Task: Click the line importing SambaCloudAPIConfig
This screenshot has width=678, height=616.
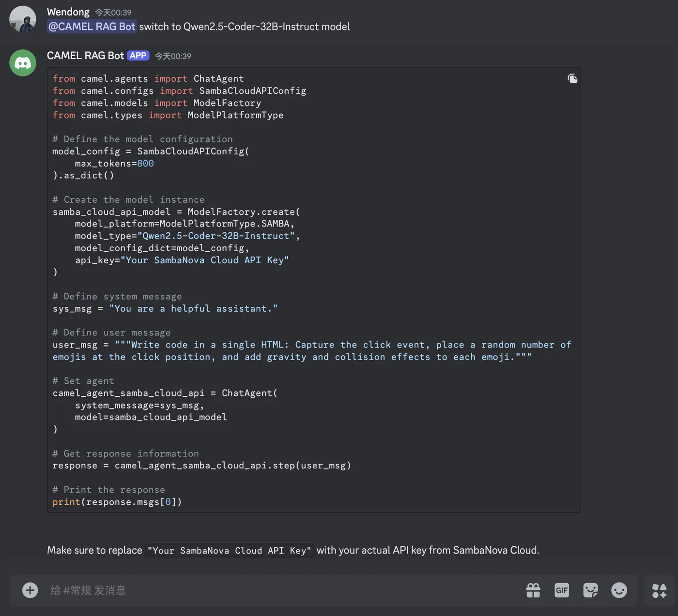Action: point(179,90)
